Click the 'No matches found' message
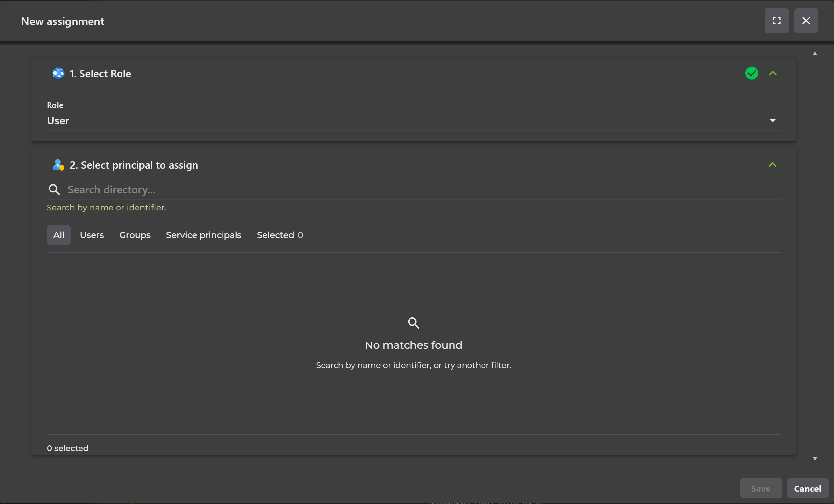Screen dimensions: 834x504 413,345
